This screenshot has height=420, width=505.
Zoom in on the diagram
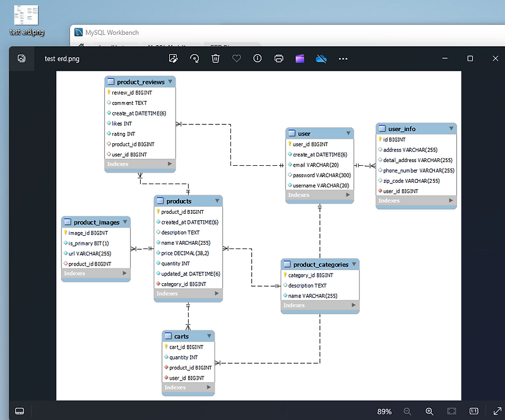point(430,411)
